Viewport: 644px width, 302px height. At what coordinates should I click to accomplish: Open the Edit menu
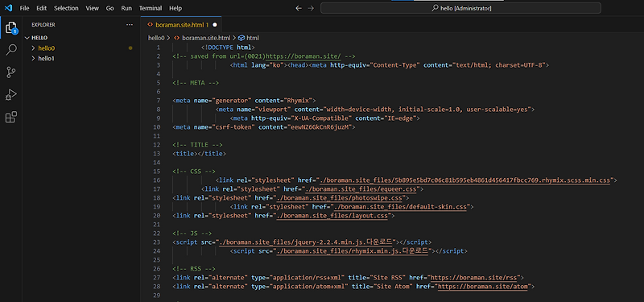[42, 8]
